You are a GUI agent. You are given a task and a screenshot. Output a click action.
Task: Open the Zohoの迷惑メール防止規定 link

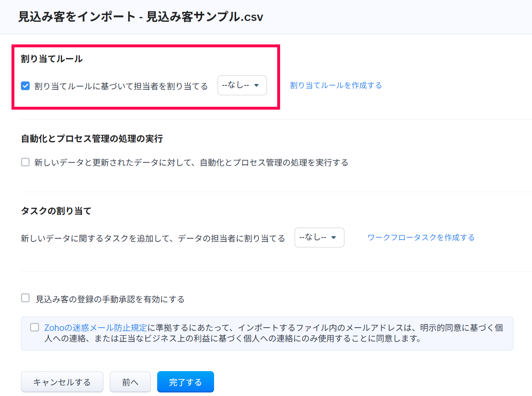tap(96, 328)
